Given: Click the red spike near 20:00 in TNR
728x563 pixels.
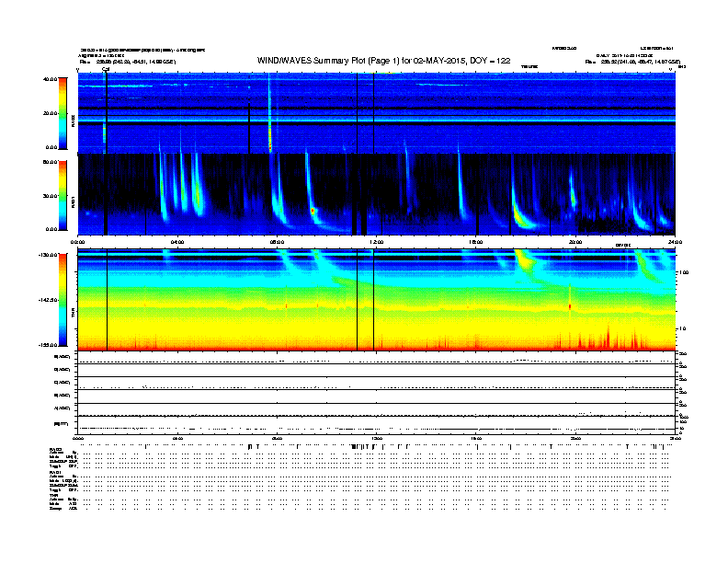Looking at the screenshot, I should [x=570, y=306].
